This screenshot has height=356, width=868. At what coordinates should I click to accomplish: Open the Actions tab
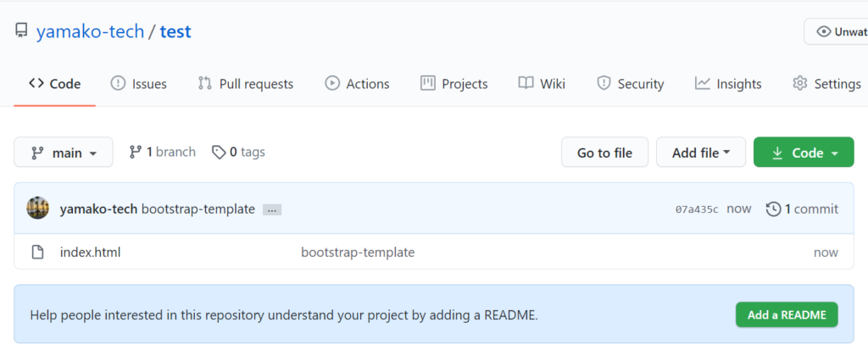coord(357,84)
